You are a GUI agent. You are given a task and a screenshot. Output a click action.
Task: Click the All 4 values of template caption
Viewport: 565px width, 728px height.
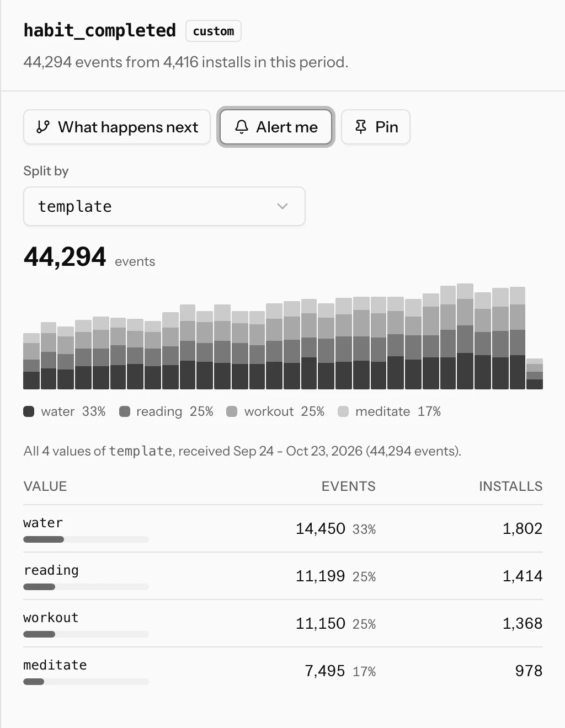[x=242, y=451]
